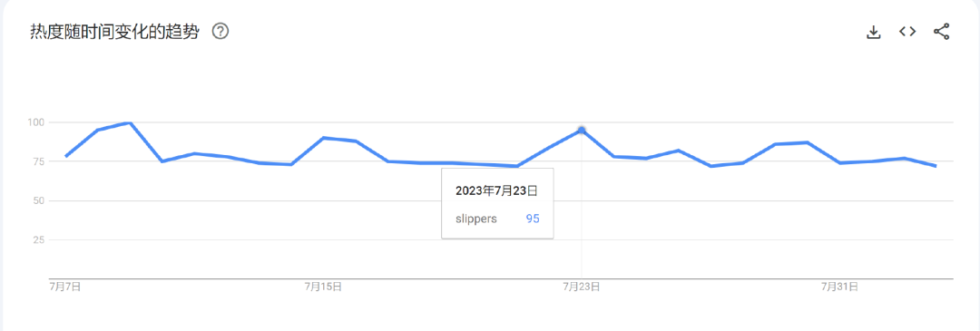This screenshot has height=331, width=980.
Task: Click the 50 y-axis label
Action: 37,201
